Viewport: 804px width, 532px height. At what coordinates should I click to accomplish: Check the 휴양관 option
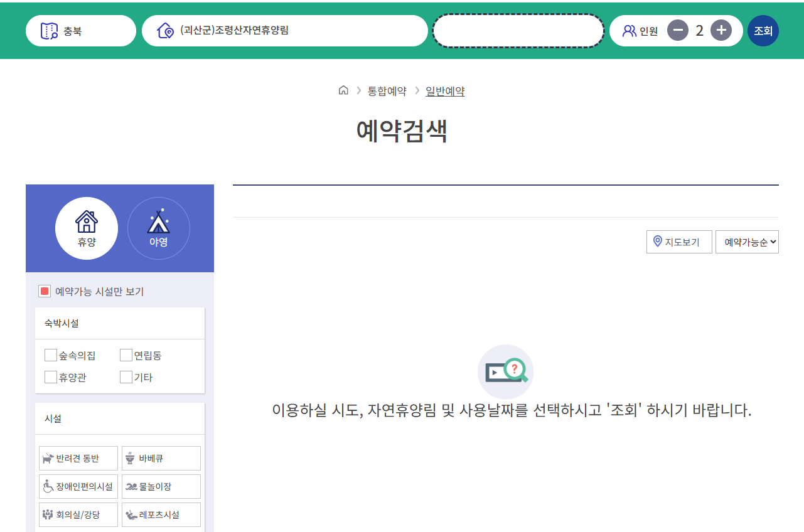click(x=51, y=378)
